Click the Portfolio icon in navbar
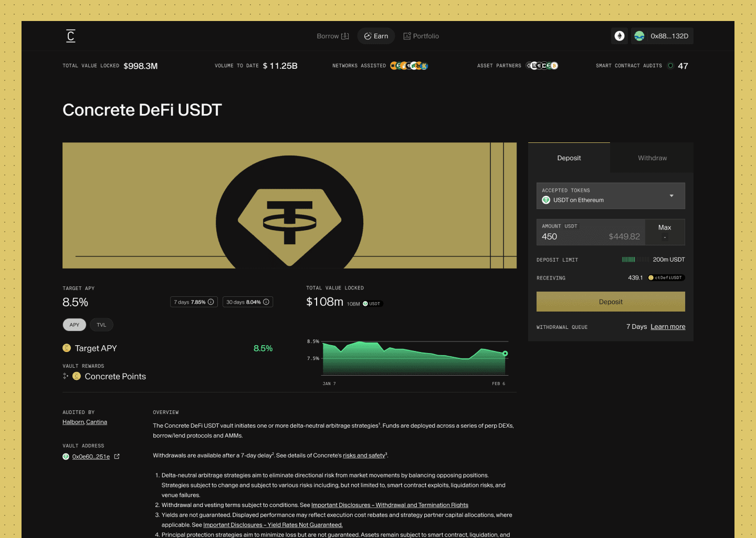The image size is (756, 538). [407, 36]
